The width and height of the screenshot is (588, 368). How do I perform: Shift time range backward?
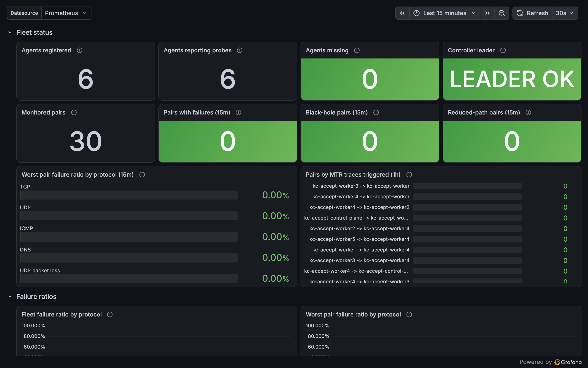click(x=402, y=13)
